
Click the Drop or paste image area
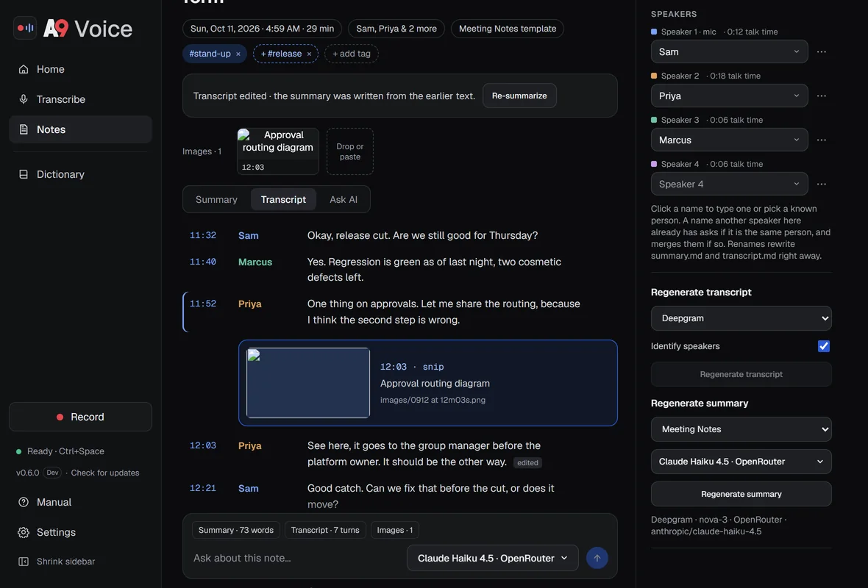click(x=350, y=151)
